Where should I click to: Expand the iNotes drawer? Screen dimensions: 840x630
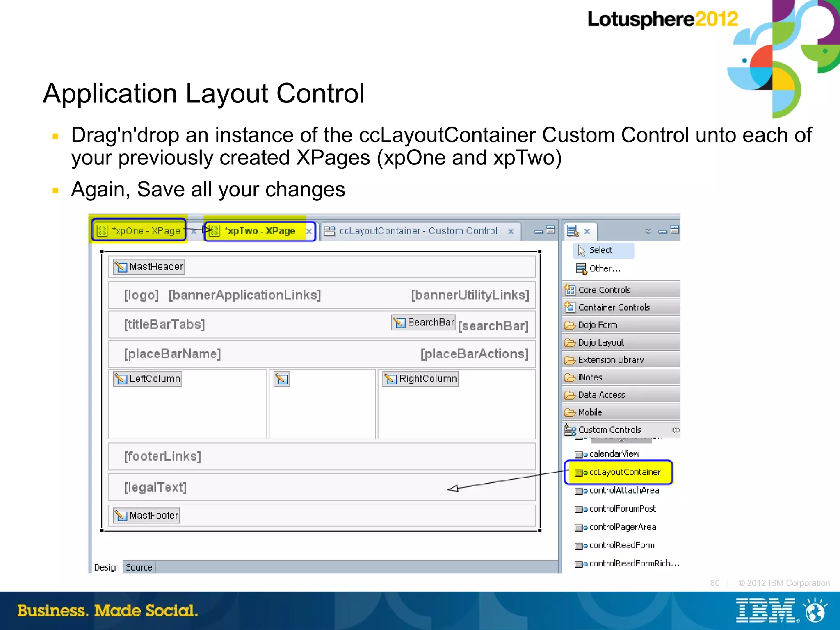coord(621,377)
